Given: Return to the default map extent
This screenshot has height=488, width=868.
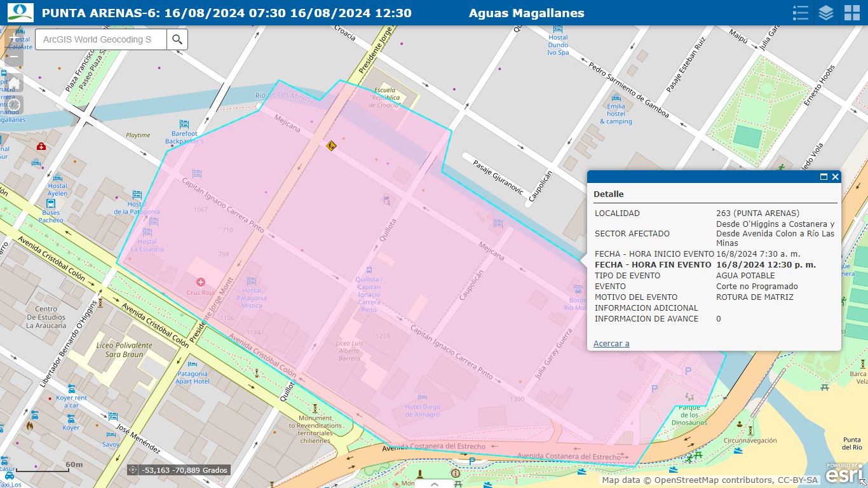Looking at the screenshot, I should point(14,83).
